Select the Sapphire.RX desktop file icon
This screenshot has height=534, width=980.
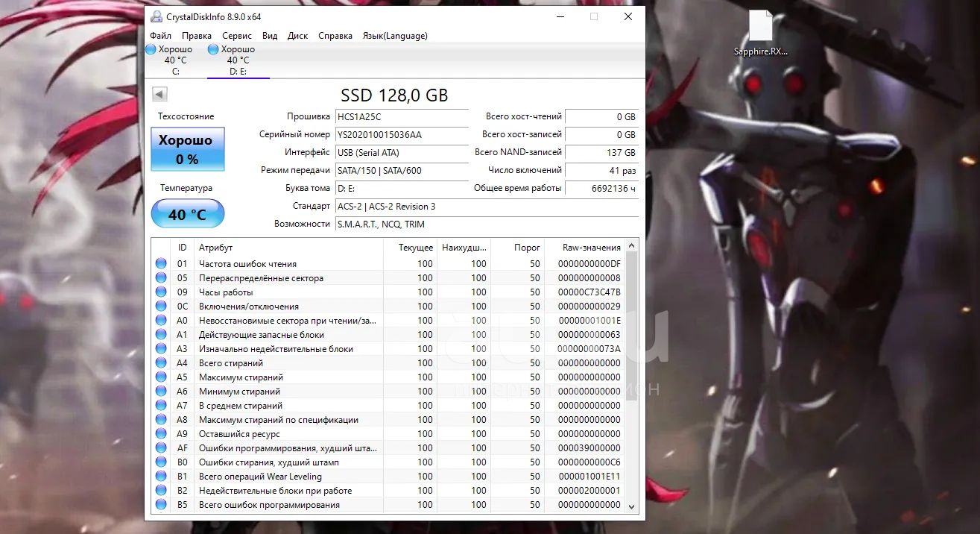pos(760,34)
